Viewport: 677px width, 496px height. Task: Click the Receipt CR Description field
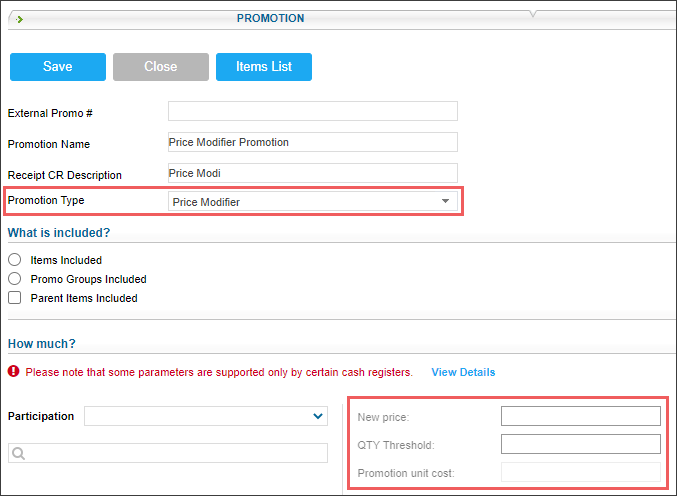click(313, 173)
